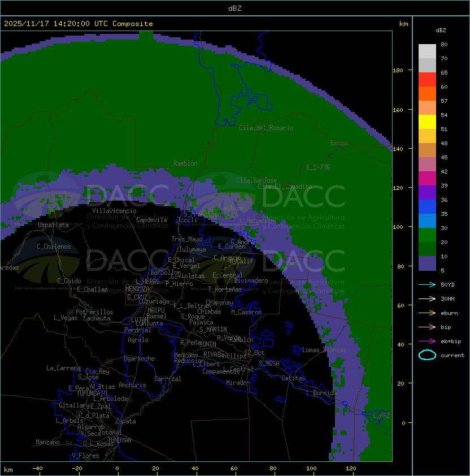
Task: Click the 'Villavicencio' map label
Action: tap(114, 211)
